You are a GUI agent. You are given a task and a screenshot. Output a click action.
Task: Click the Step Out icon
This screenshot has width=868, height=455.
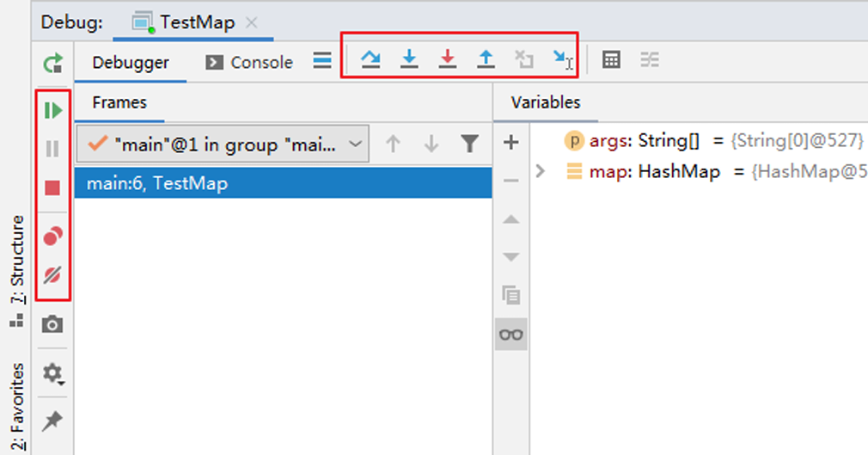click(486, 59)
